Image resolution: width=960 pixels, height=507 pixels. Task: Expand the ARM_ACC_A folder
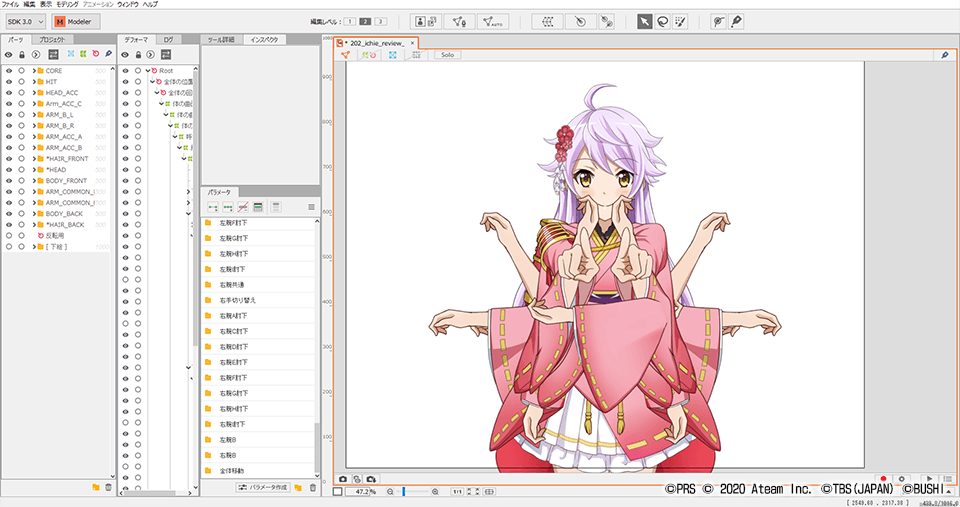pos(34,137)
